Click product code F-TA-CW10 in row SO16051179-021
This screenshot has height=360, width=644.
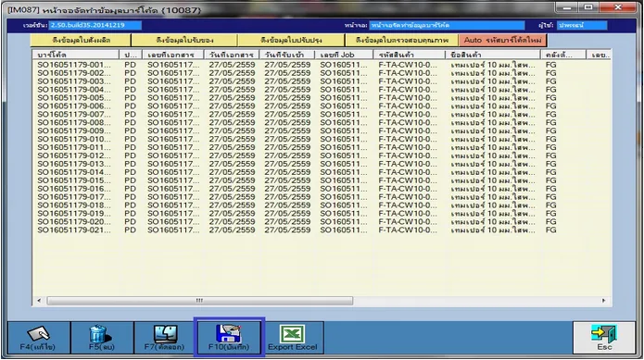click(x=408, y=230)
